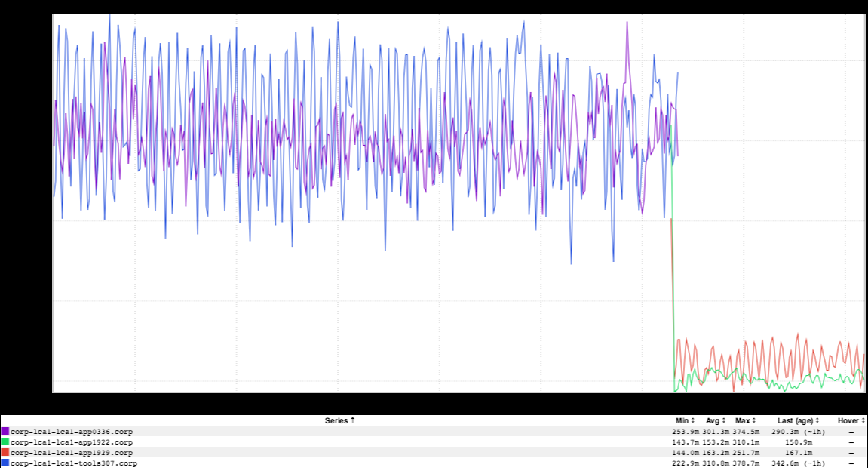Click the blue swatch for tools307 series
Screen dimensions: 868x468
point(5,463)
